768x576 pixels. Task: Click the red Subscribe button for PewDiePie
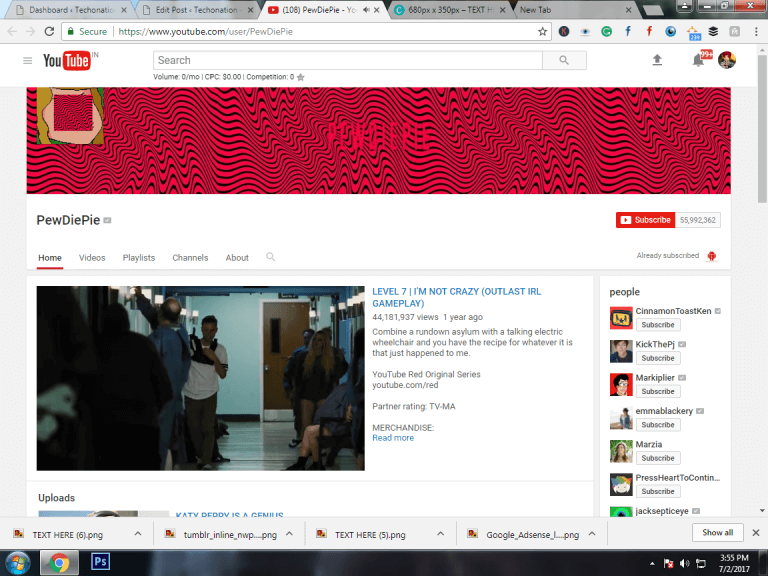(x=645, y=220)
